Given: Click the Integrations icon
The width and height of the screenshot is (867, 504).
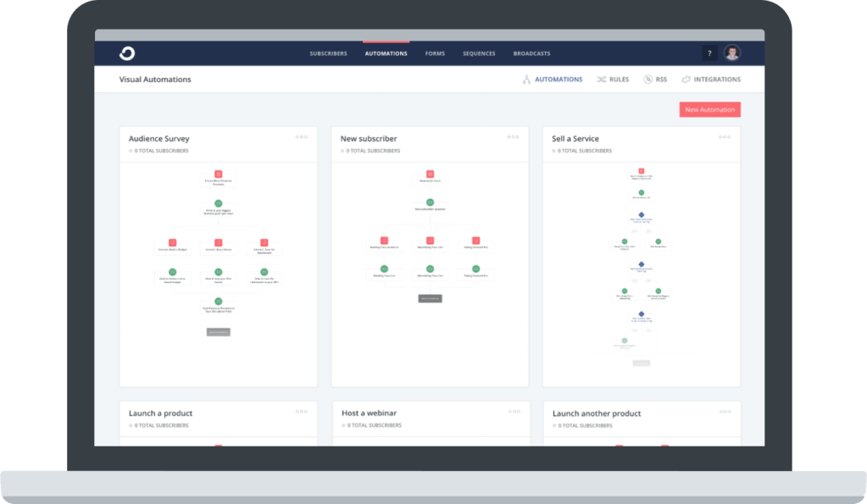Looking at the screenshot, I should [686, 80].
